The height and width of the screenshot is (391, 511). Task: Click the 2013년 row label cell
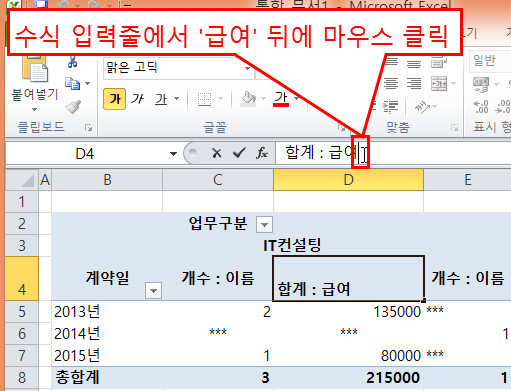pos(107,312)
